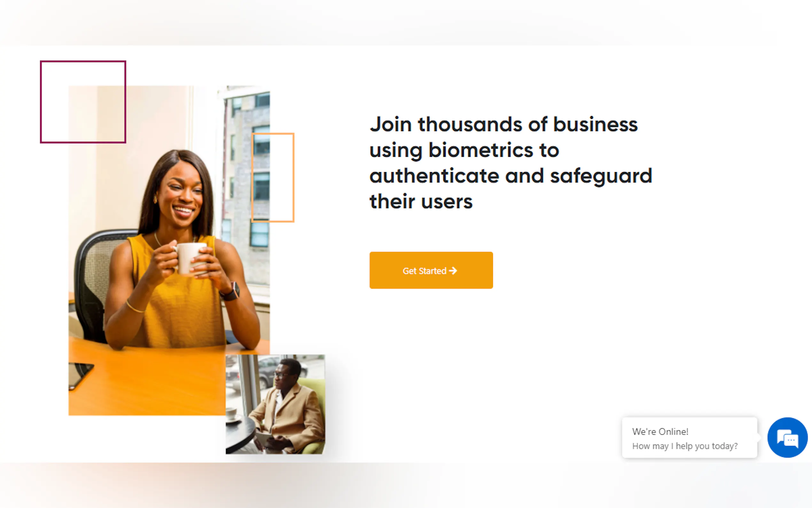Select the photo of the smiling woman
This screenshot has width=812, height=508.
pyautogui.click(x=169, y=250)
